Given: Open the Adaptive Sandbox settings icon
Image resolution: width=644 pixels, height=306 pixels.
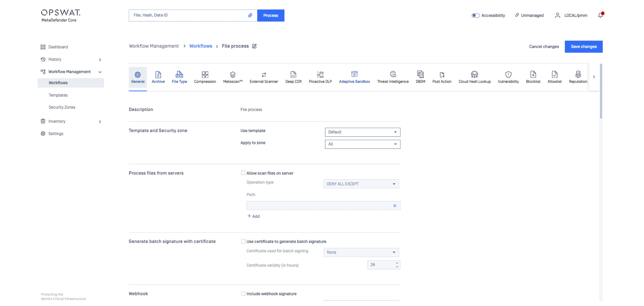Looking at the screenshot, I should pos(354,74).
